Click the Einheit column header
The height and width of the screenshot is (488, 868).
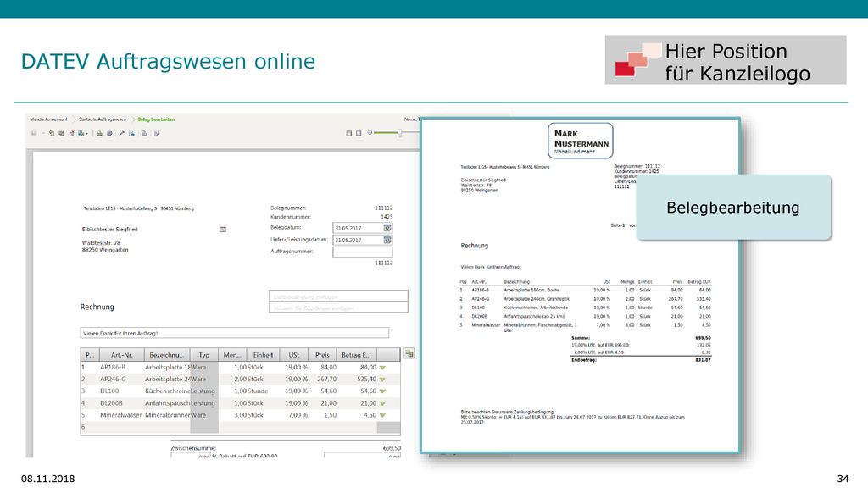coord(263,355)
